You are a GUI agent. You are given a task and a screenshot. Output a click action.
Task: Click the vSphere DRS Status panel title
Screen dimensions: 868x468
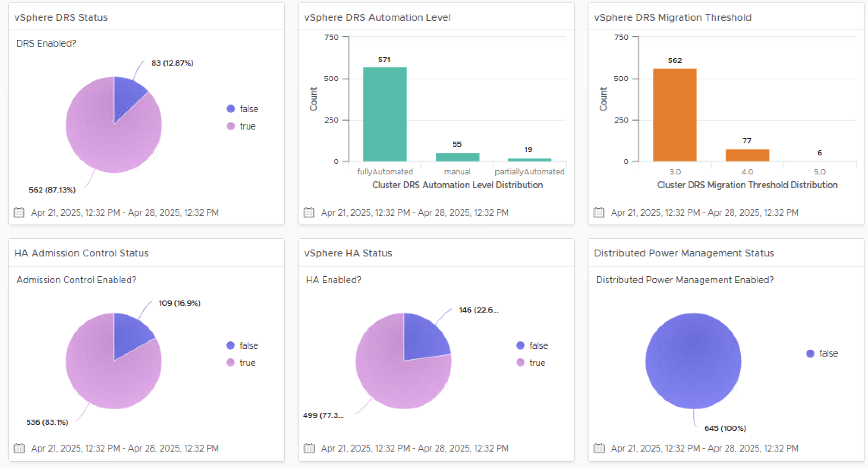[x=61, y=17]
